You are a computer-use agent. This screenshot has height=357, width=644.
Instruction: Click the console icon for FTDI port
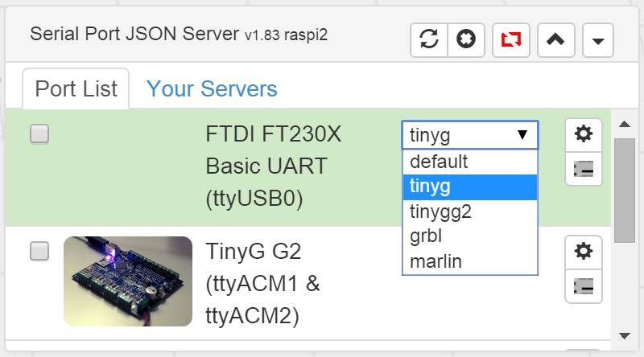click(x=584, y=169)
